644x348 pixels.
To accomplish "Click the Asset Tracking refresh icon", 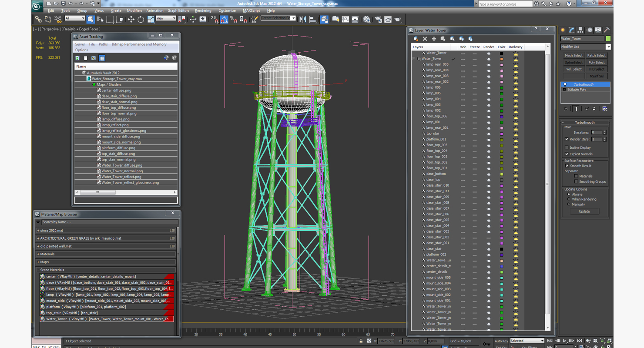I will 77,58.
